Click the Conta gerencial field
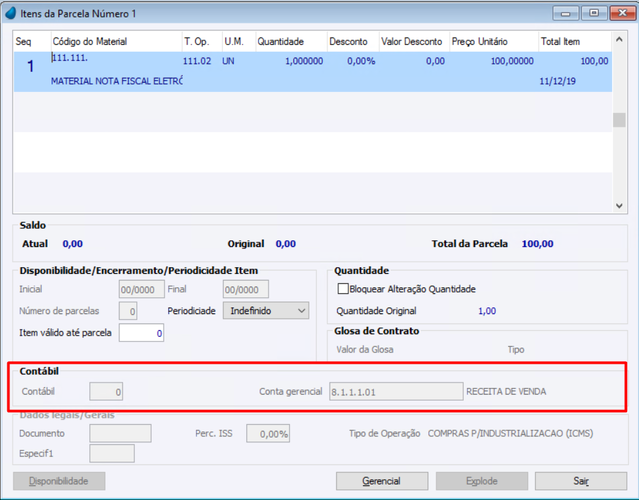This screenshot has height=500, width=639. pyautogui.click(x=396, y=392)
